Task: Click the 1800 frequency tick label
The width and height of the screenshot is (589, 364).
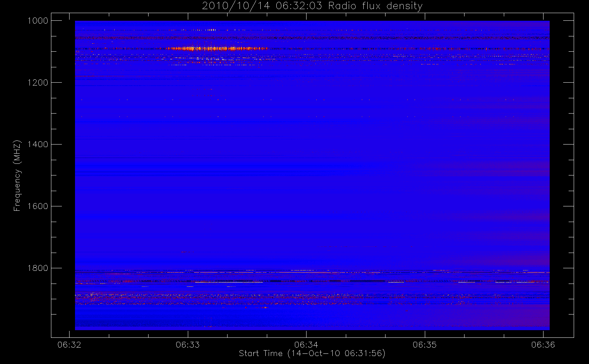Action: click(x=38, y=268)
